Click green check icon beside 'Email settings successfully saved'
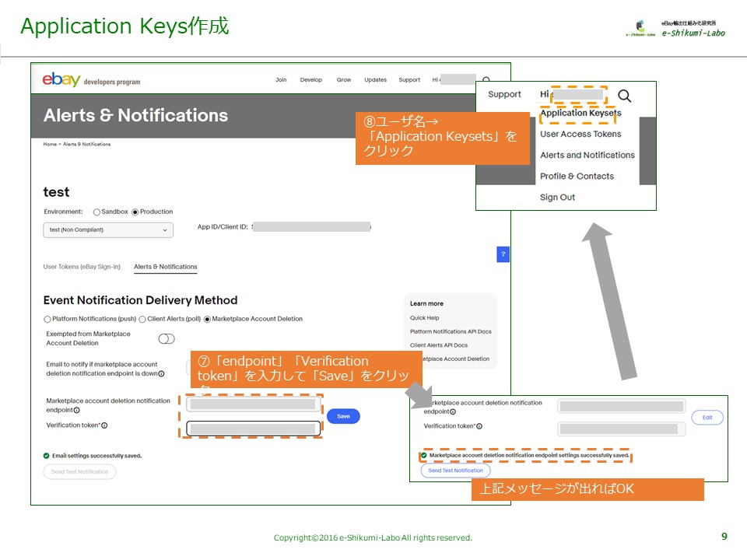 tap(47, 456)
